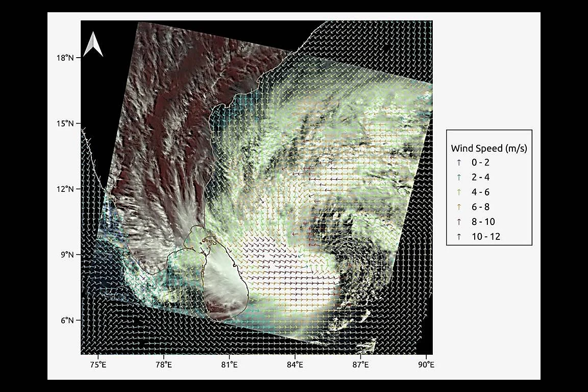Click the north arrow compass icon
This screenshot has height=392, width=588.
tap(92, 44)
